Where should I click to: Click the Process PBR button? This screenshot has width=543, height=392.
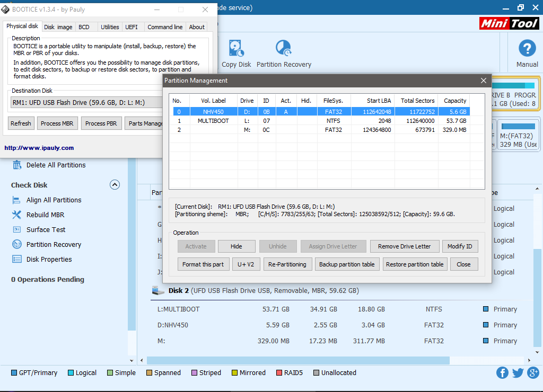coord(101,123)
